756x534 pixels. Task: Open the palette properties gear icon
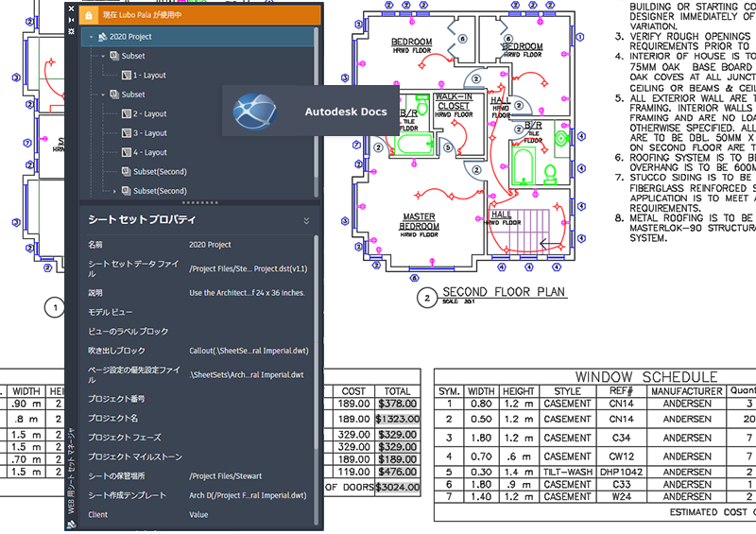[72, 31]
